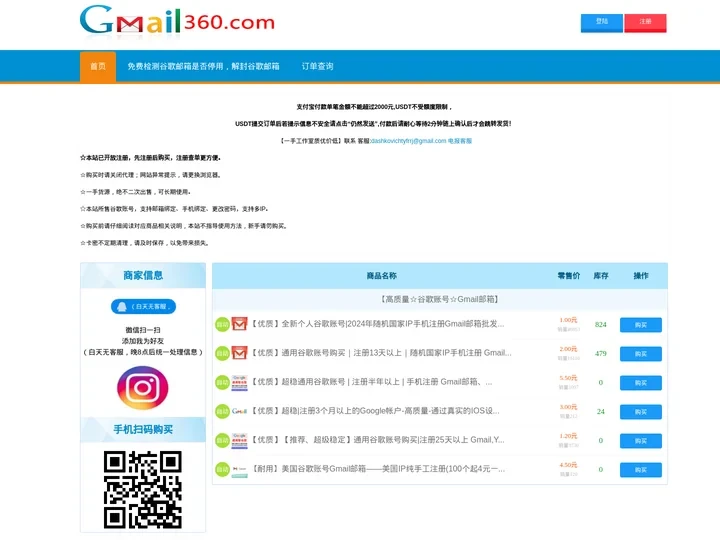
Task: Click the 商品名称 column header
Action: 381,276
